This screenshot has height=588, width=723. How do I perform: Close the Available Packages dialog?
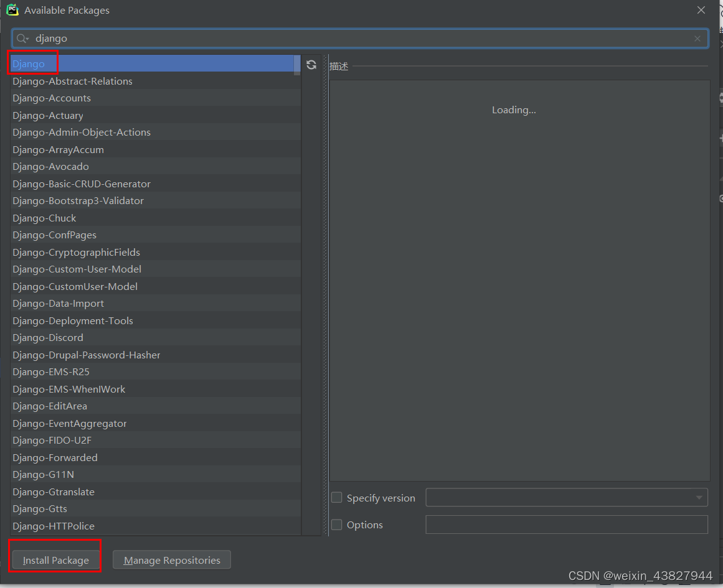(701, 10)
